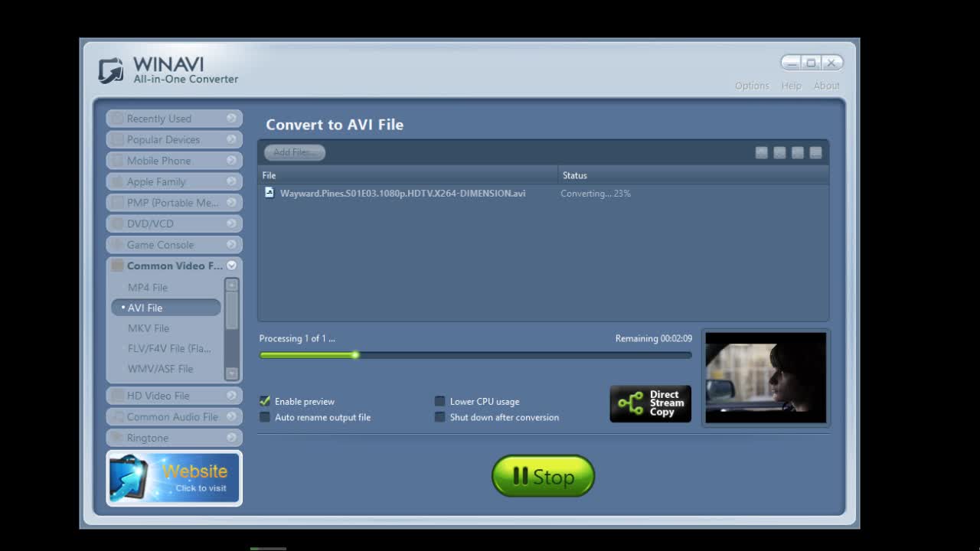Select MP4 File format
The height and width of the screenshot is (551, 980).
(148, 288)
